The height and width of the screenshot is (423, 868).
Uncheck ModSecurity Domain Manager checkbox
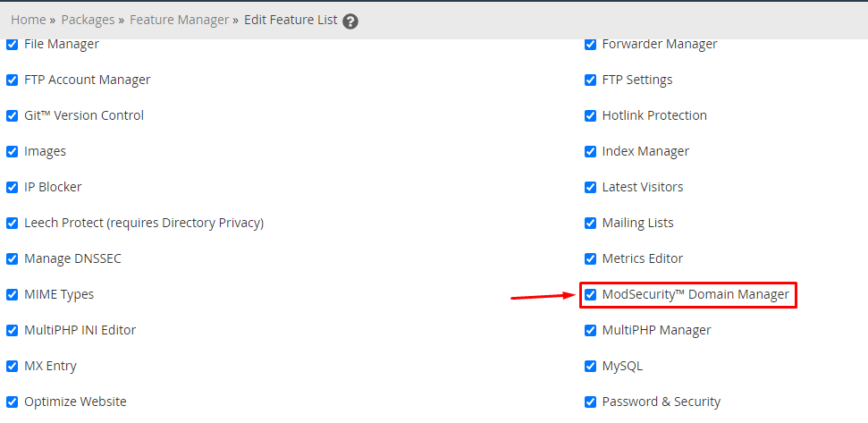tap(591, 294)
